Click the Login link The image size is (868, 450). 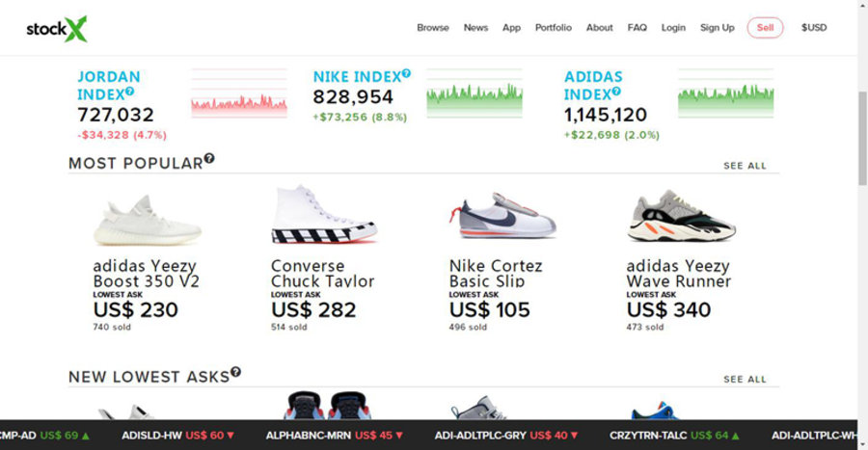(673, 28)
